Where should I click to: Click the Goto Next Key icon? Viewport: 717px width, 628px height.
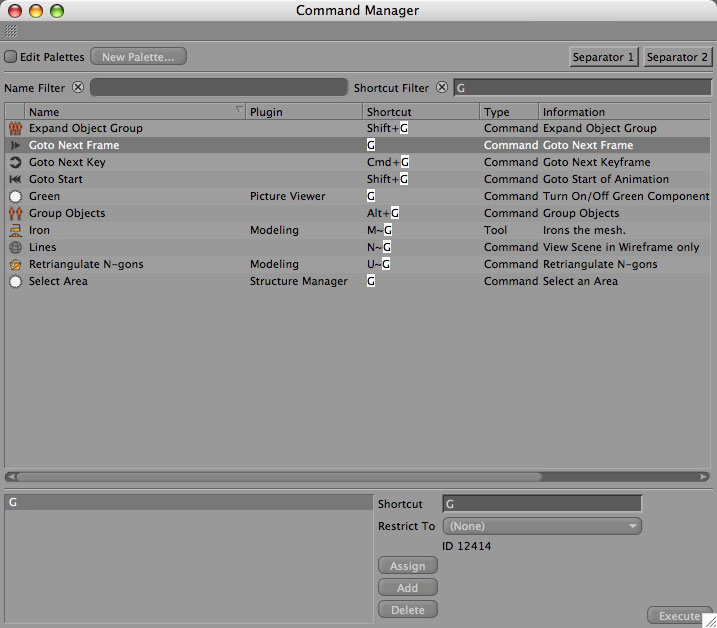point(15,163)
